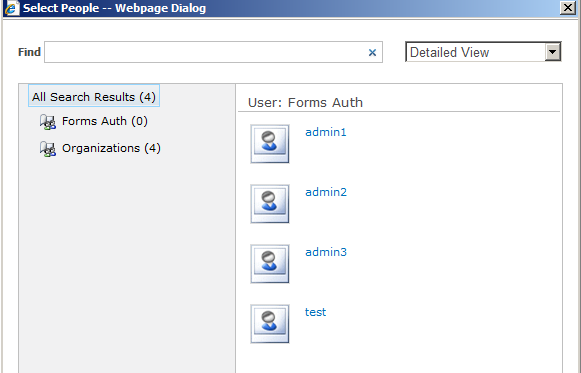Click the Forms Auth group icon

point(48,122)
